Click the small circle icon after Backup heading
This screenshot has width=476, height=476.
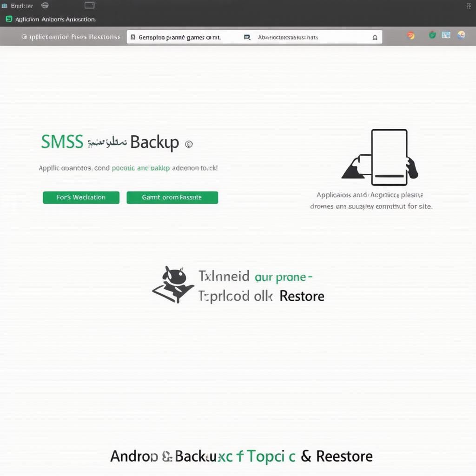tap(189, 144)
